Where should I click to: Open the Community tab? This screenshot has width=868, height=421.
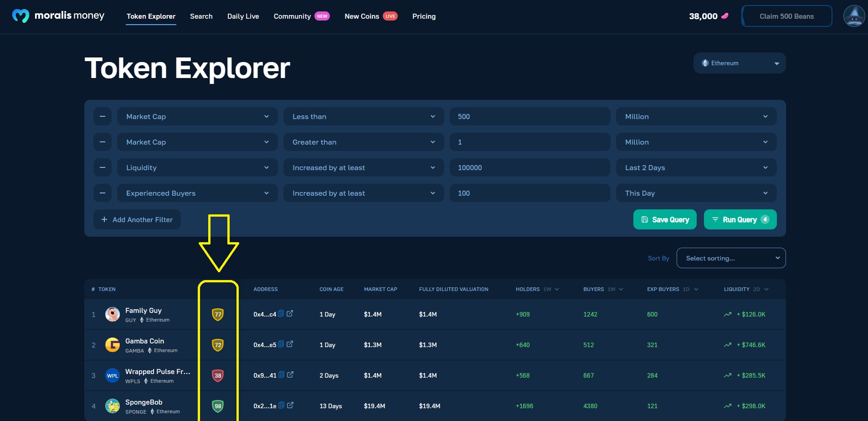click(302, 16)
